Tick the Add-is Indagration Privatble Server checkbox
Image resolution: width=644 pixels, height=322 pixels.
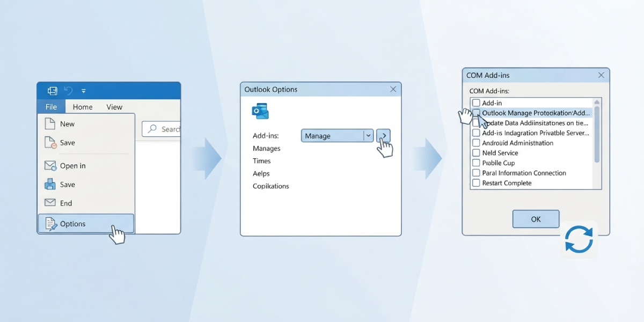(476, 133)
